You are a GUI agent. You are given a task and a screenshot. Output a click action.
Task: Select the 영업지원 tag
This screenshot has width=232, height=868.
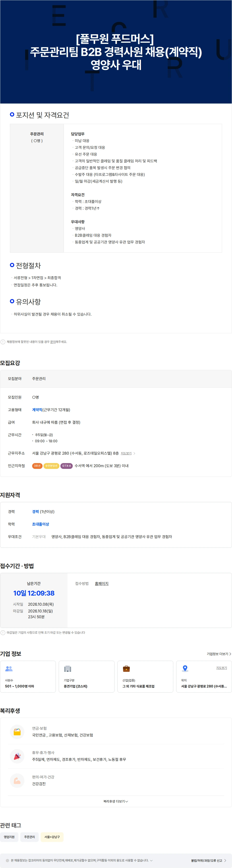tap(9, 837)
